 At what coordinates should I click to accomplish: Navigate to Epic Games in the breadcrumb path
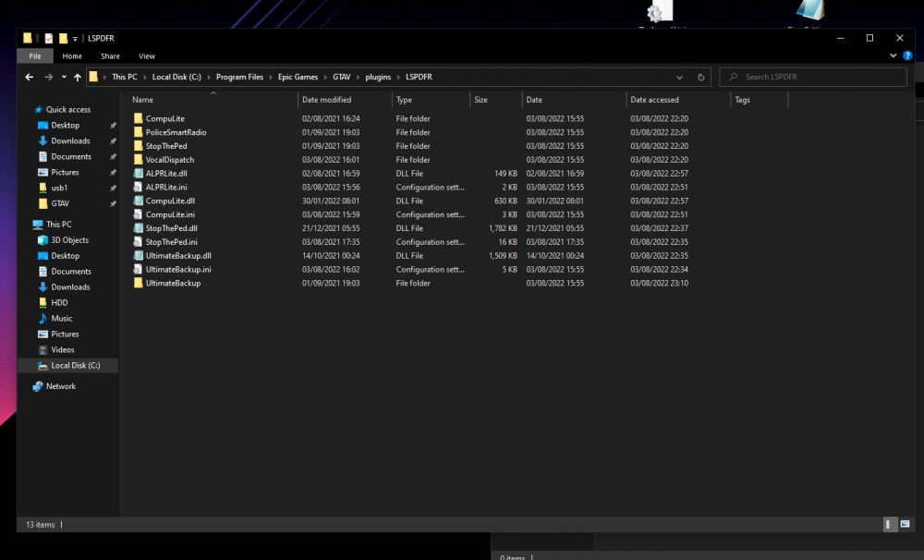[x=299, y=78]
